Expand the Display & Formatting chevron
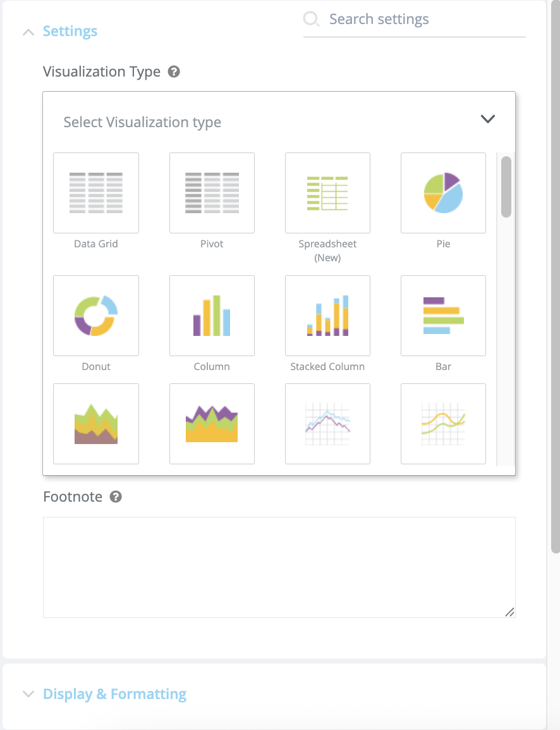Viewport: 560px width, 730px height. tap(28, 694)
